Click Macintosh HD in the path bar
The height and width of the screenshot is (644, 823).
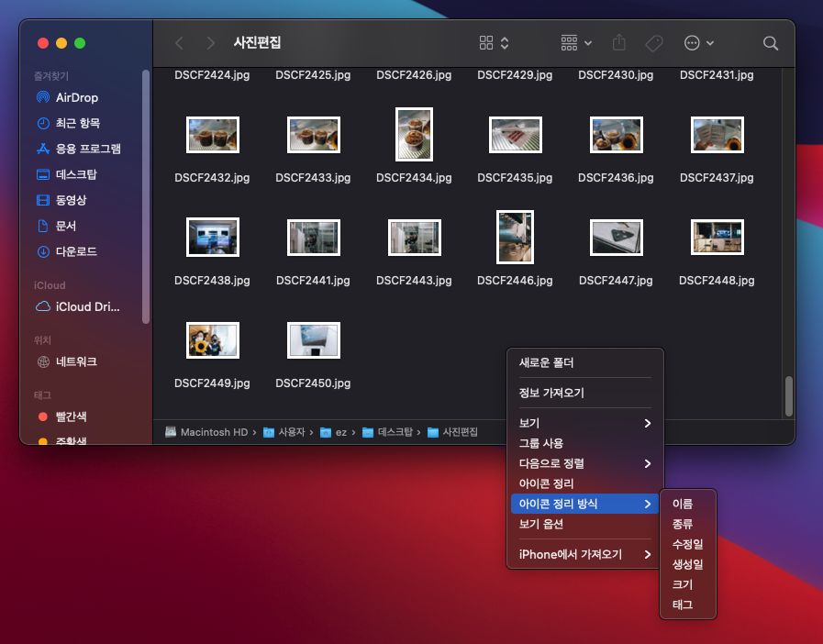[x=206, y=432]
